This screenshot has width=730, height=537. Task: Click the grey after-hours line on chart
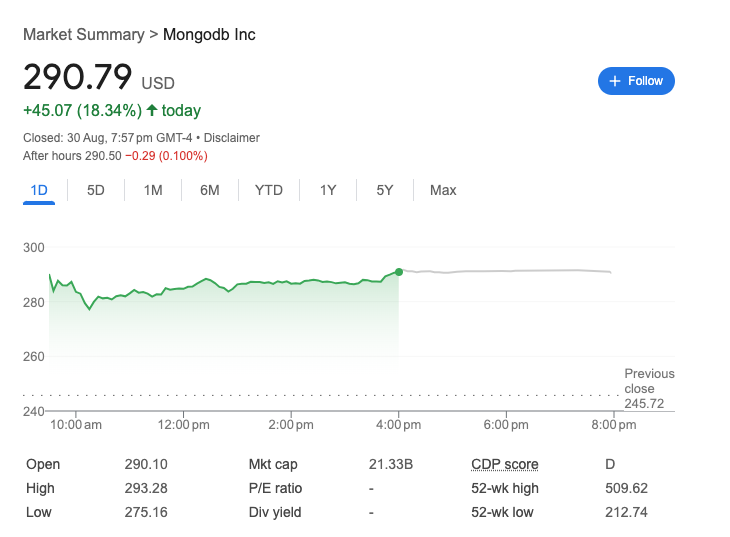pyautogui.click(x=520, y=271)
